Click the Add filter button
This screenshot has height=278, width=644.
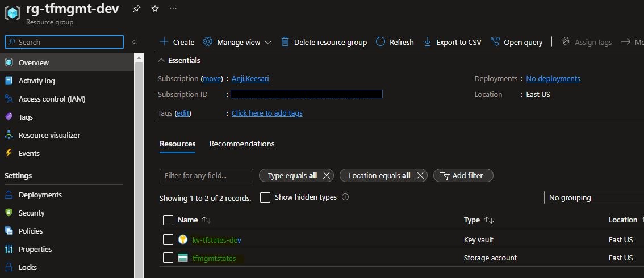(x=463, y=175)
